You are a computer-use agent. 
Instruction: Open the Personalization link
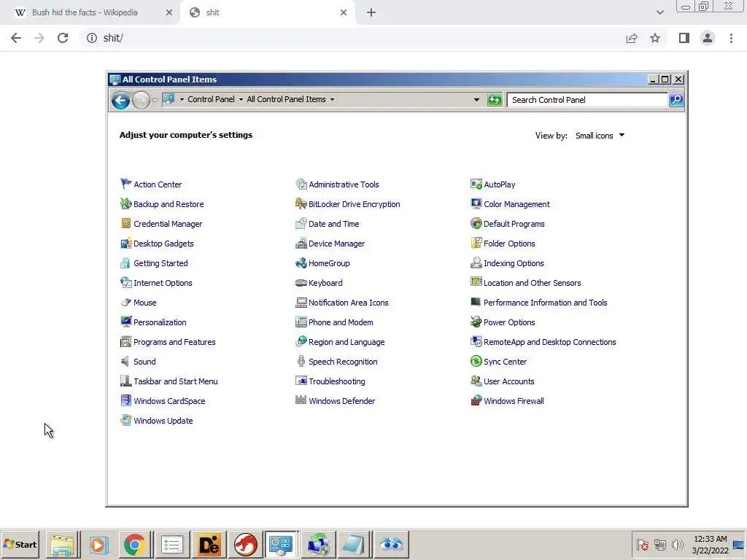coord(160,322)
